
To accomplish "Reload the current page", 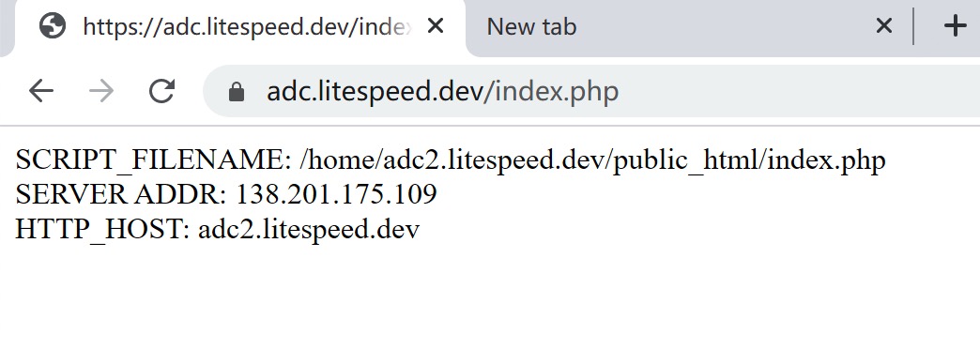I will click(161, 91).
